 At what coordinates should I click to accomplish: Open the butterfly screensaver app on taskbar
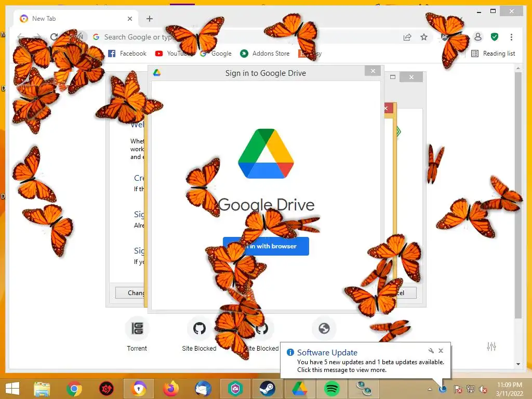point(363,389)
